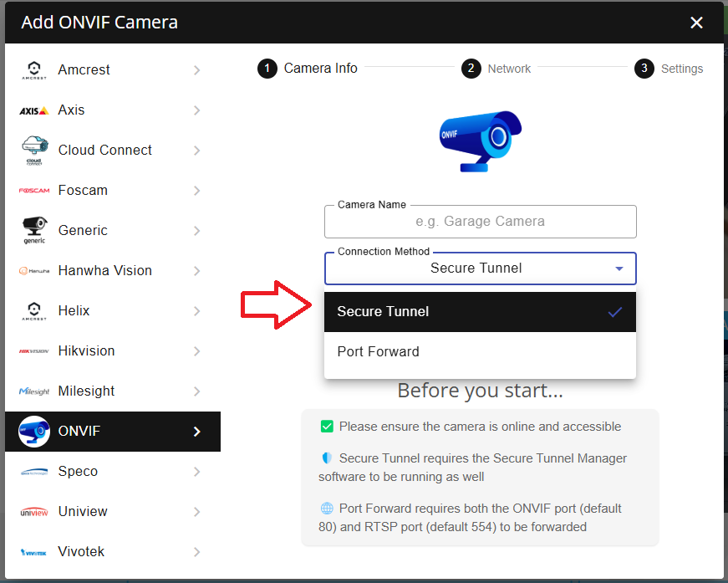
Task: Click the globe icon beside Port Forward tip
Action: (327, 509)
